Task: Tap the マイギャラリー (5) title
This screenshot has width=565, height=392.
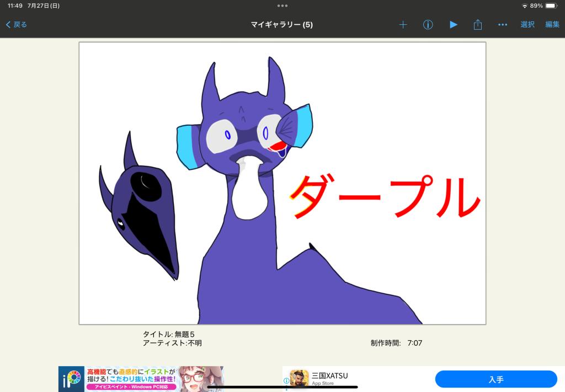Action: click(x=281, y=25)
